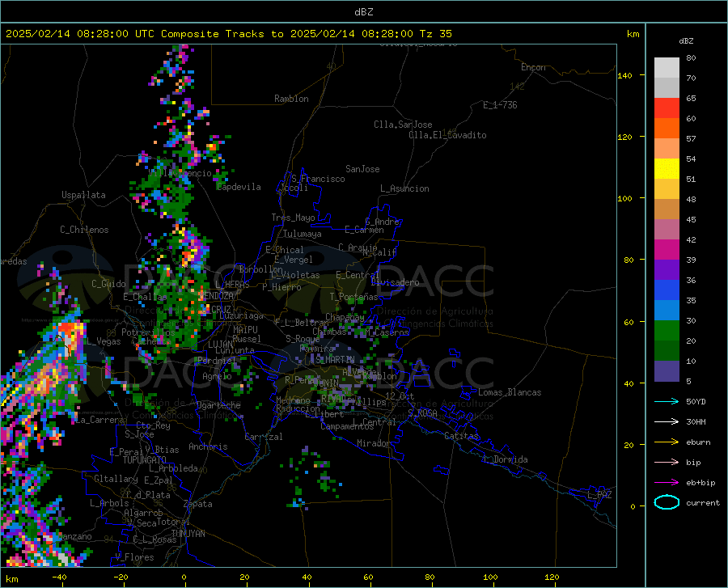728x588 pixels.
Task: Select the green 20-30 dBZ swatch
Action: 667,331
